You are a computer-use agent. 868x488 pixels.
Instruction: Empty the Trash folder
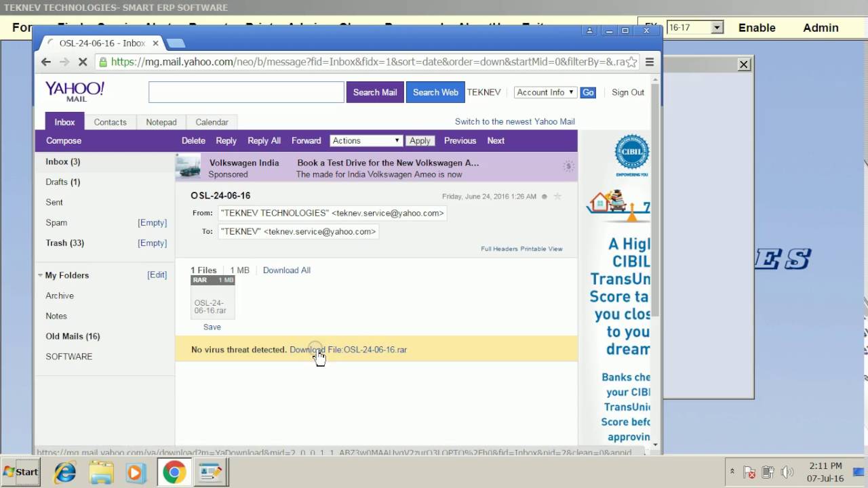[x=152, y=243]
